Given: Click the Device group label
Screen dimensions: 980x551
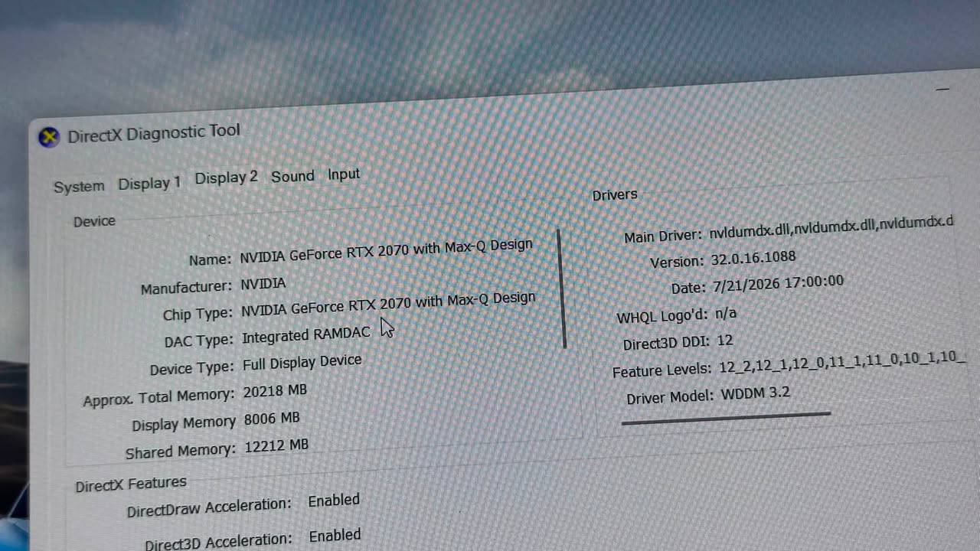Looking at the screenshot, I should click(x=94, y=221).
